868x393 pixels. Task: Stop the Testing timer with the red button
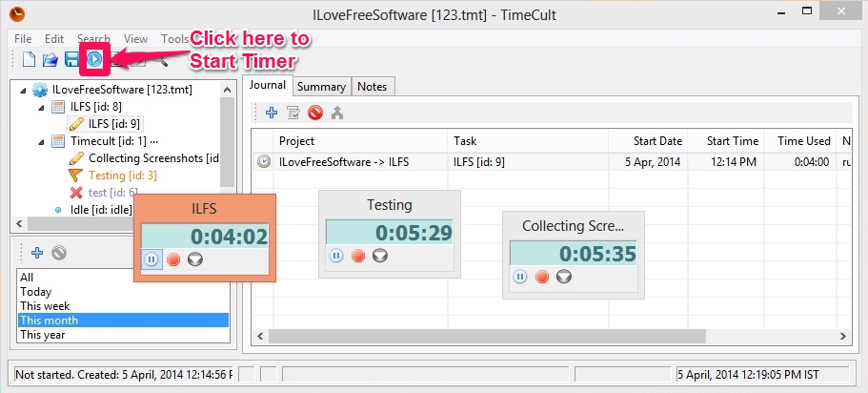[x=358, y=255]
